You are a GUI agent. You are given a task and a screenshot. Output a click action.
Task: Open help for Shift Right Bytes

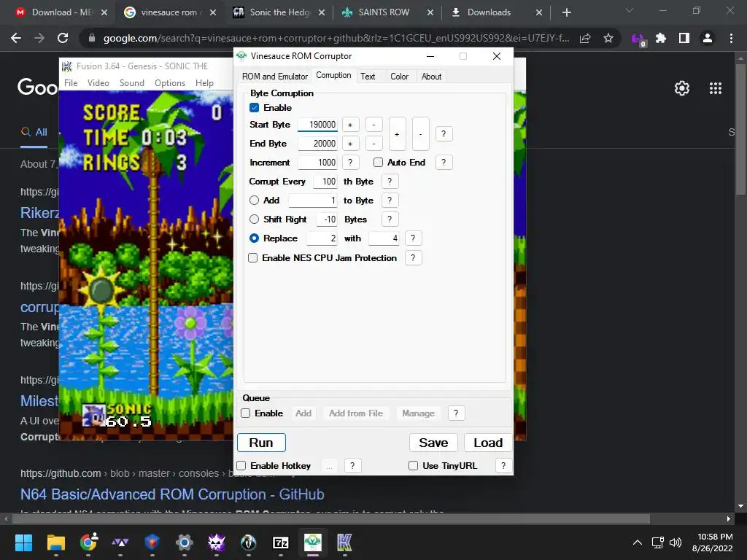click(390, 219)
